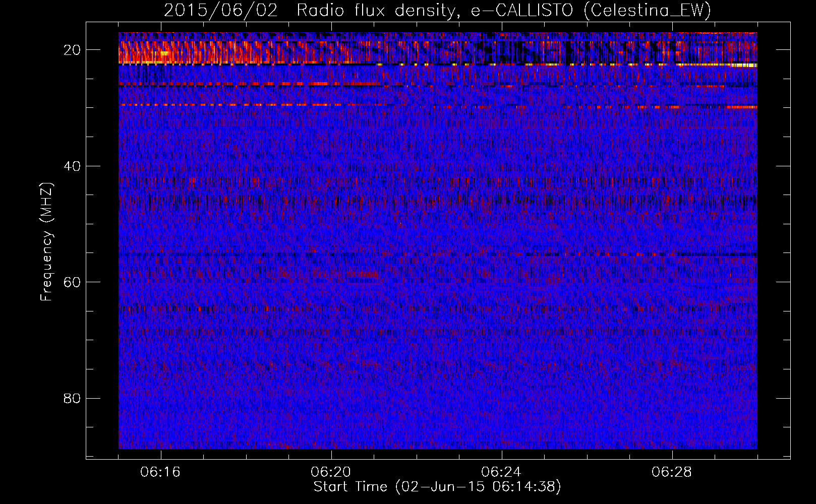This screenshot has height=504, width=816.
Task: Click the 06:20 time tick label
Action: pos(331,472)
